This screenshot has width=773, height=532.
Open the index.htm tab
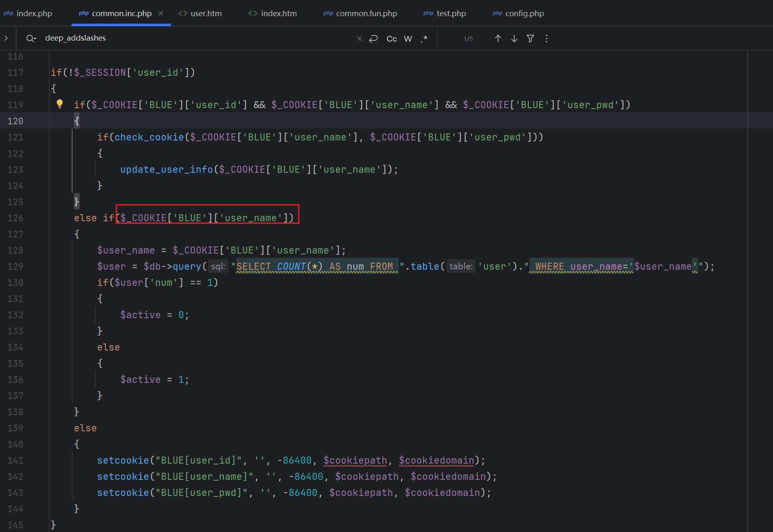(273, 13)
